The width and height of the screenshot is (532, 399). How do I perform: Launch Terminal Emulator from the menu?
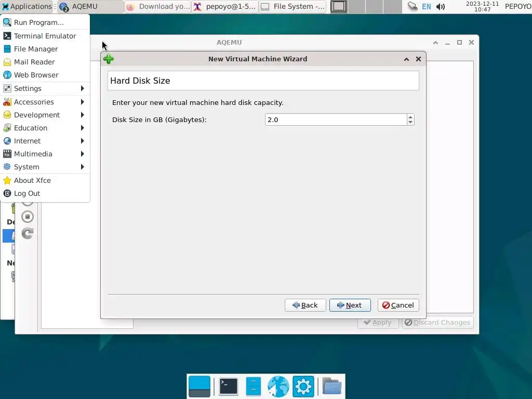pos(45,36)
